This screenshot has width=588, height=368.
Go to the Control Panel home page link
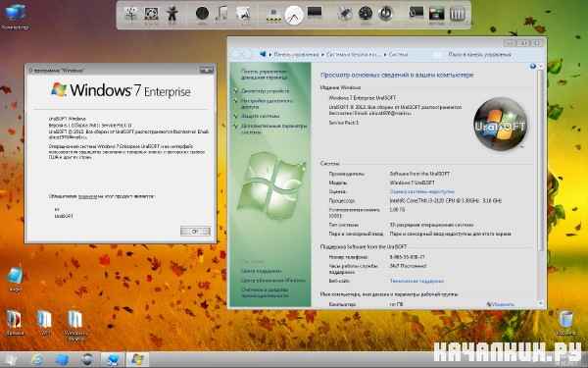pyautogui.click(x=264, y=74)
